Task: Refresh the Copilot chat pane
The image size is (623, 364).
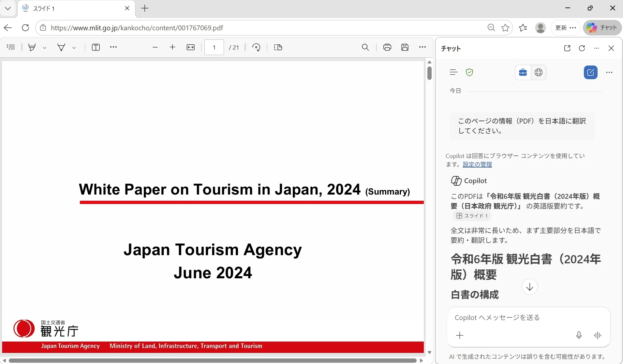Action: point(582,48)
